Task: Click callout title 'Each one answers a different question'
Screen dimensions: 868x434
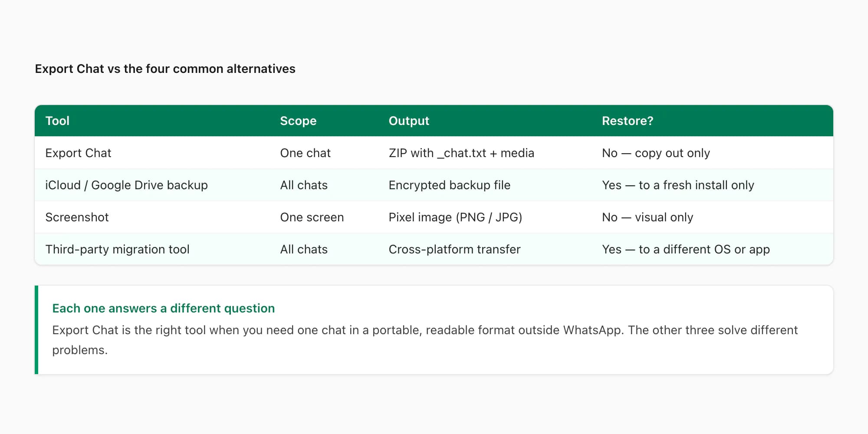Action: pyautogui.click(x=163, y=308)
